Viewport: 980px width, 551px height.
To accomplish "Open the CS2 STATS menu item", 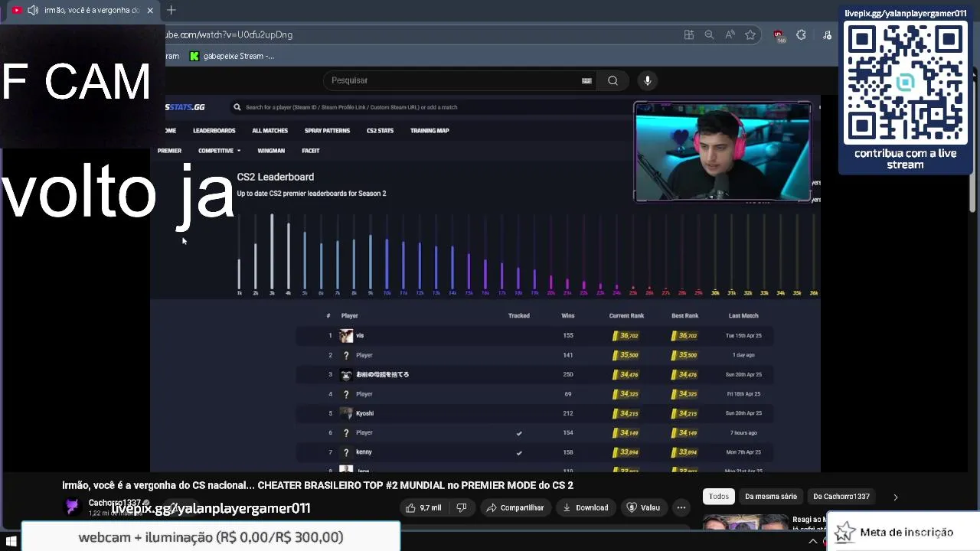I will (380, 131).
